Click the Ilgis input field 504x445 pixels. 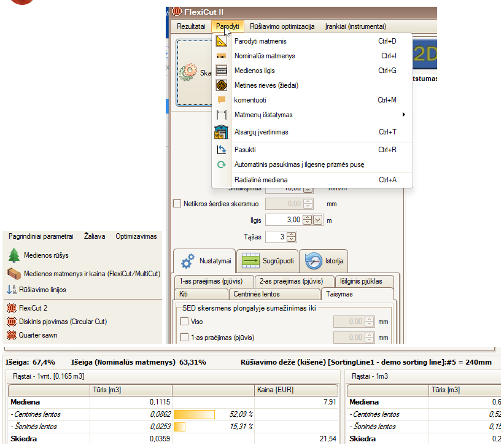tap(284, 220)
